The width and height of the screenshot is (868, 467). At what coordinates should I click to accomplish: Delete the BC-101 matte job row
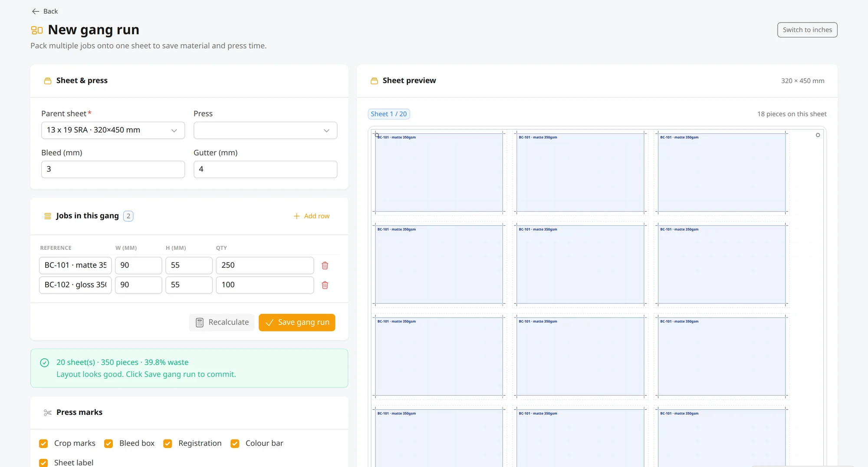325,265
